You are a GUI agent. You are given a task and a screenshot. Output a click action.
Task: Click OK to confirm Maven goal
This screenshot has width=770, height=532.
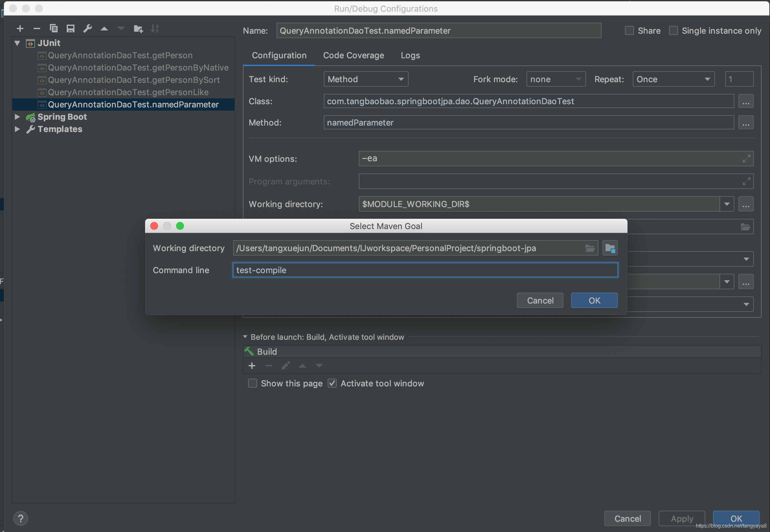[594, 300]
